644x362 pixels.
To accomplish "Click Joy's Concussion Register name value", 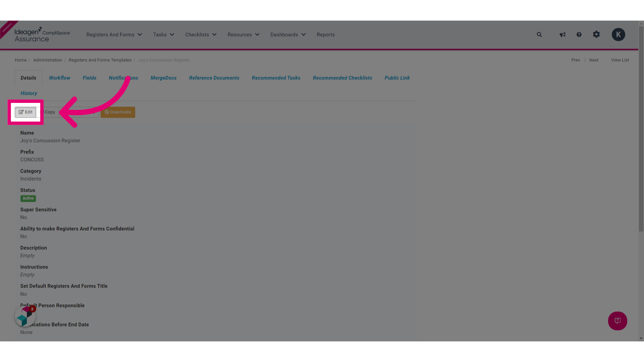I will (50, 141).
